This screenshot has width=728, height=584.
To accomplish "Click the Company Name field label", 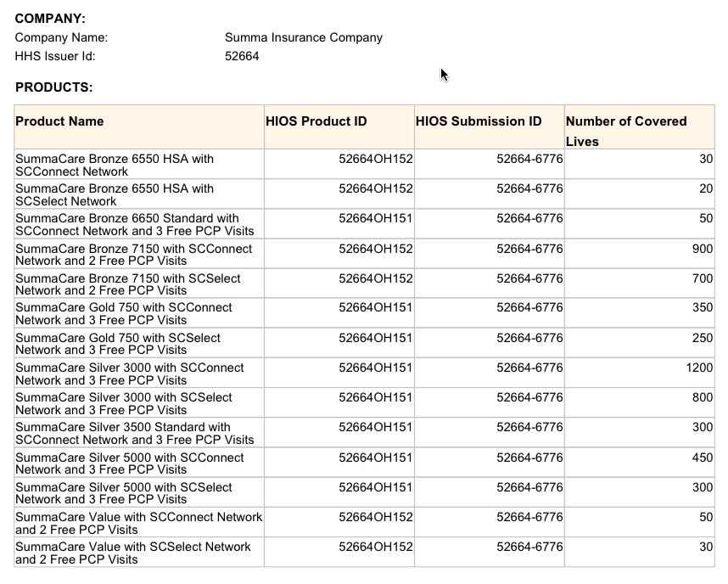I will tap(61, 37).
